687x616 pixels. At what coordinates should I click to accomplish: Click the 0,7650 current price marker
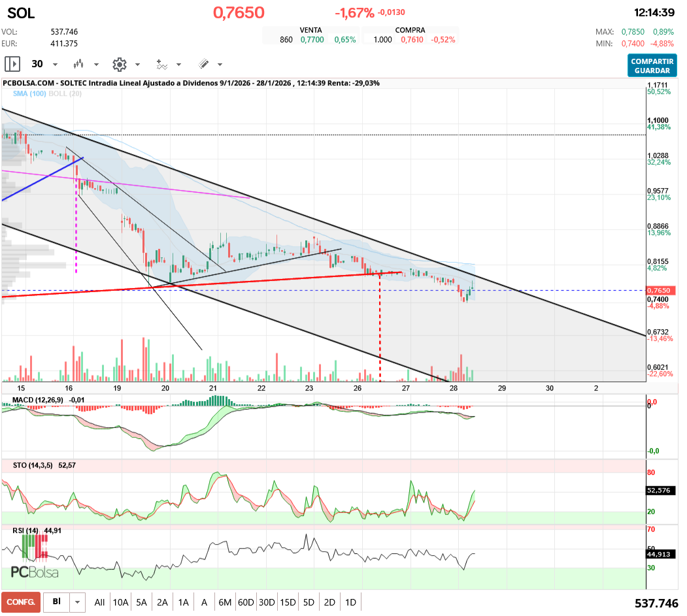pyautogui.click(x=659, y=290)
